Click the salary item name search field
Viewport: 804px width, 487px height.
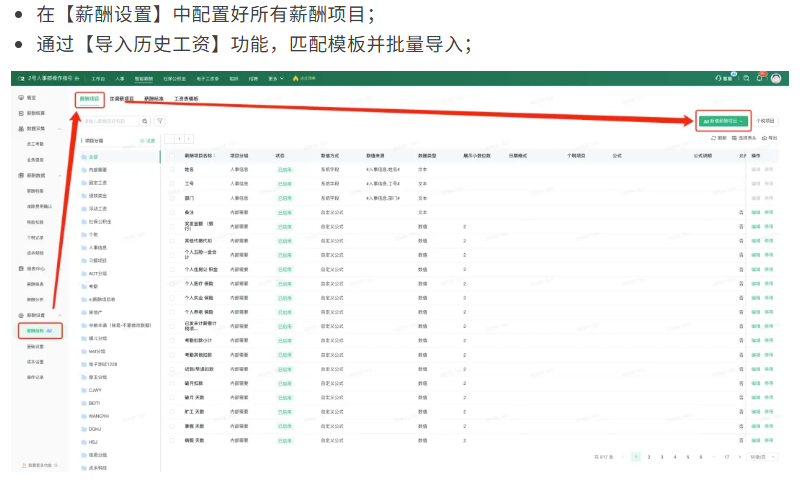(110, 121)
